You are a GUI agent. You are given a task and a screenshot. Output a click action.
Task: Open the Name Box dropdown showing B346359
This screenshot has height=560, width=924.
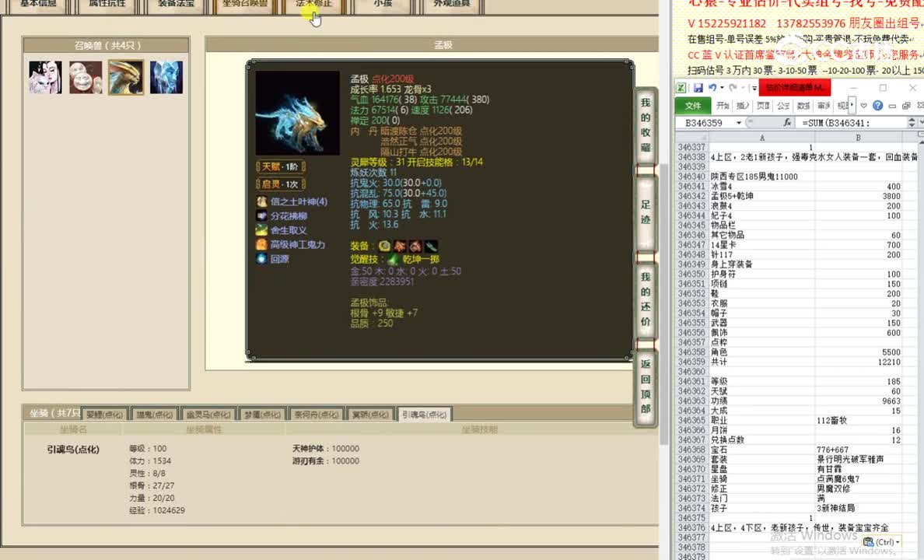pyautogui.click(x=738, y=122)
